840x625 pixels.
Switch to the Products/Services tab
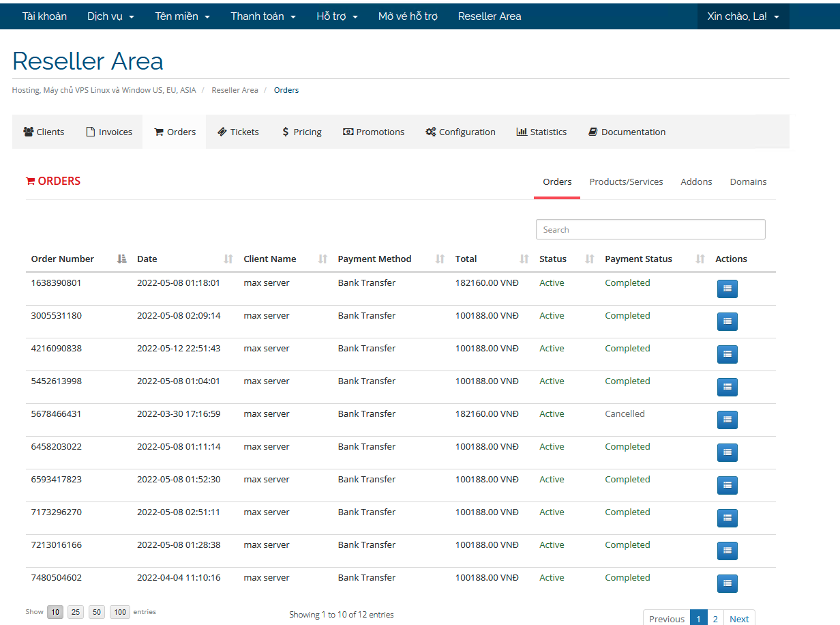626,182
